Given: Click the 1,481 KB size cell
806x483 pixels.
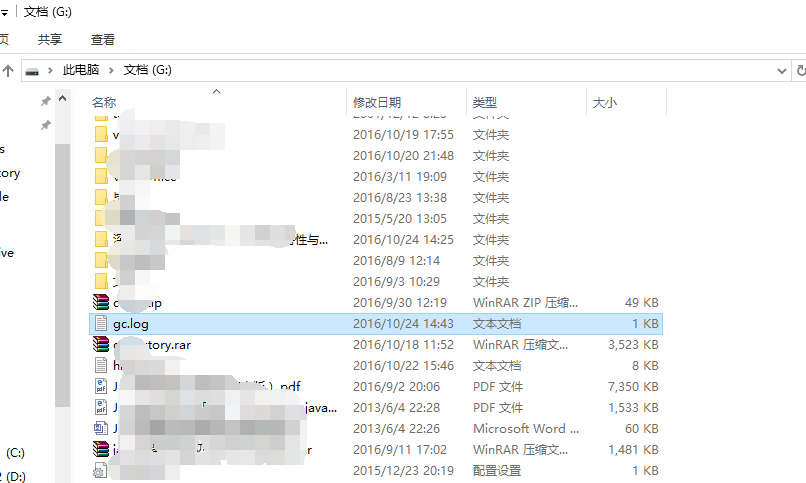Looking at the screenshot, I should 633,450.
